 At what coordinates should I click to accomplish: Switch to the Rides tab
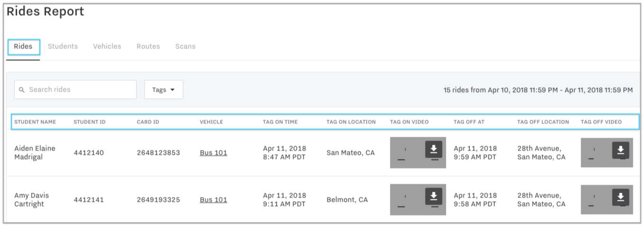[x=23, y=47]
